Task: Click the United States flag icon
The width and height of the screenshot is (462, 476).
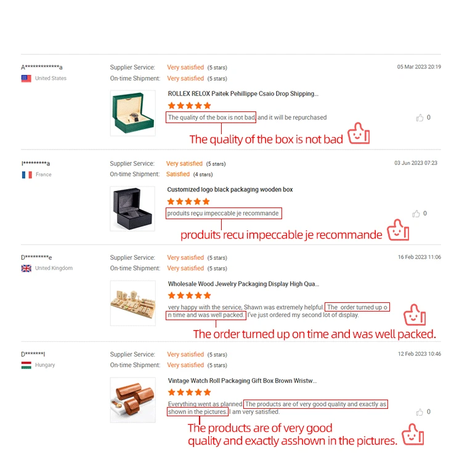Action: [x=26, y=79]
